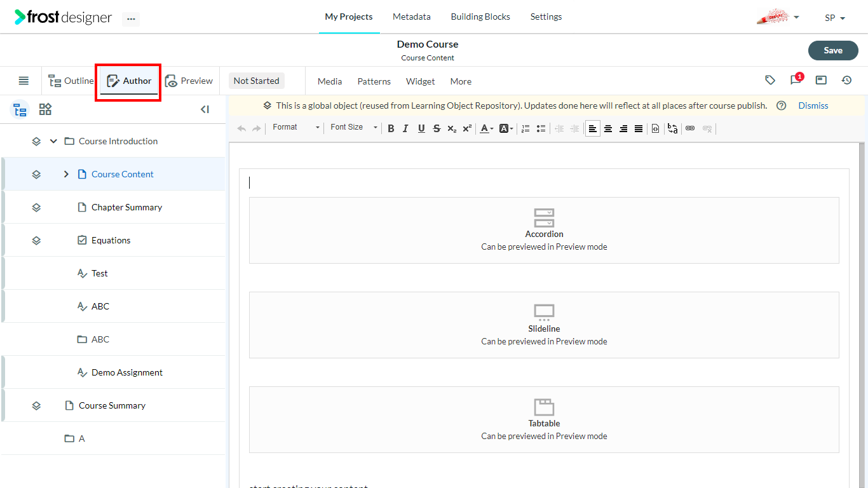868x488 pixels.
Task: Select Course Summary in the tree
Action: (112, 405)
